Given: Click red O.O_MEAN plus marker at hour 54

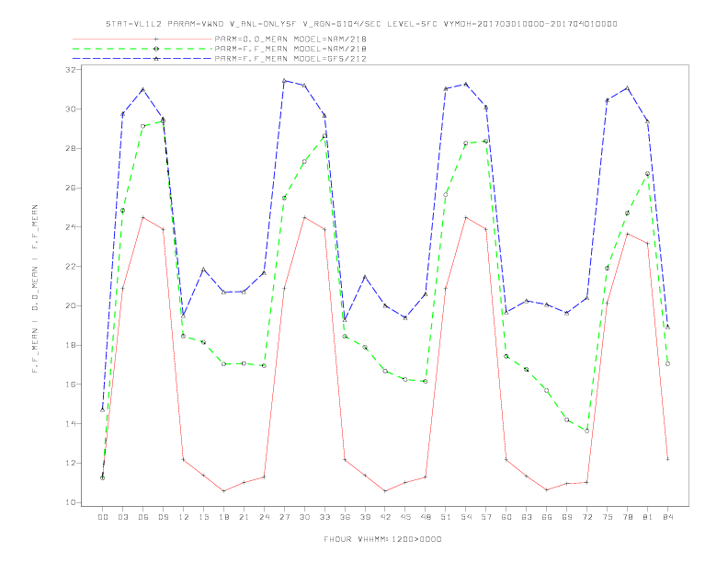Looking at the screenshot, I should [x=466, y=217].
